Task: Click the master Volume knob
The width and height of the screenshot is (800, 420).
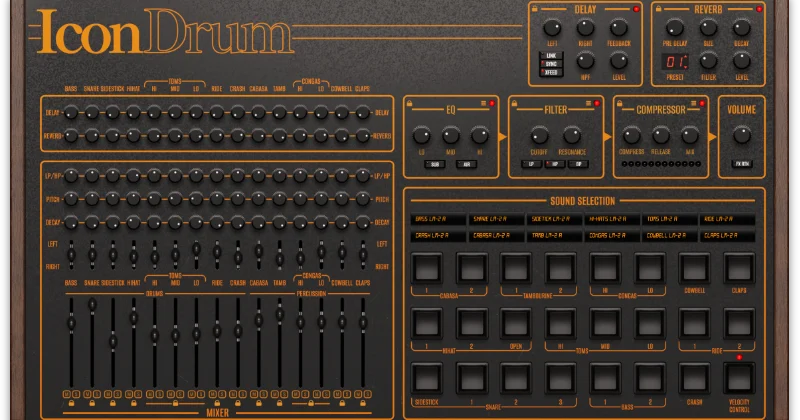Action: (742, 135)
